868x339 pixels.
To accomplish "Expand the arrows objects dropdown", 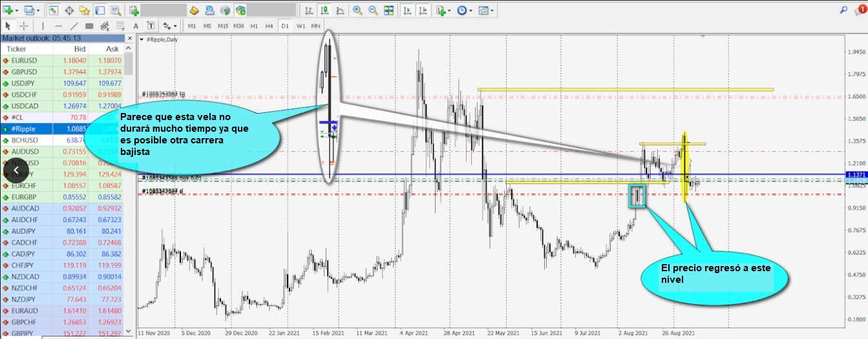I will pyautogui.click(x=175, y=26).
